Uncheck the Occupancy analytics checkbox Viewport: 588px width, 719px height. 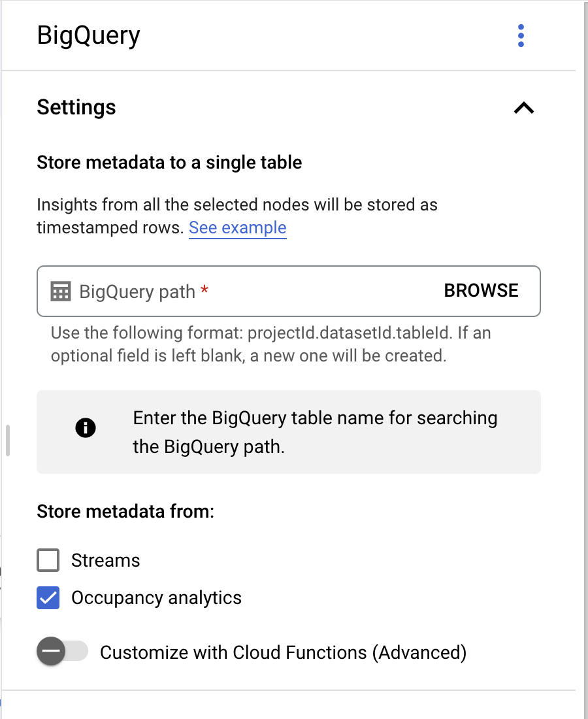click(48, 598)
